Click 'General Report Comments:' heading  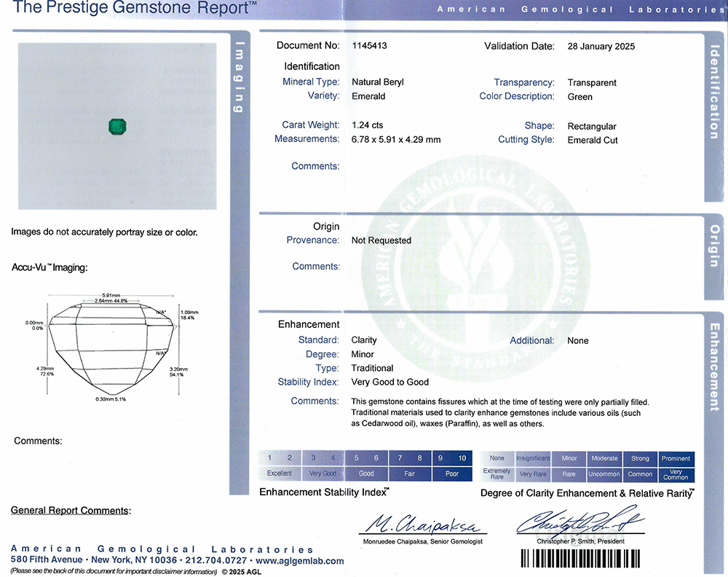coord(71,511)
